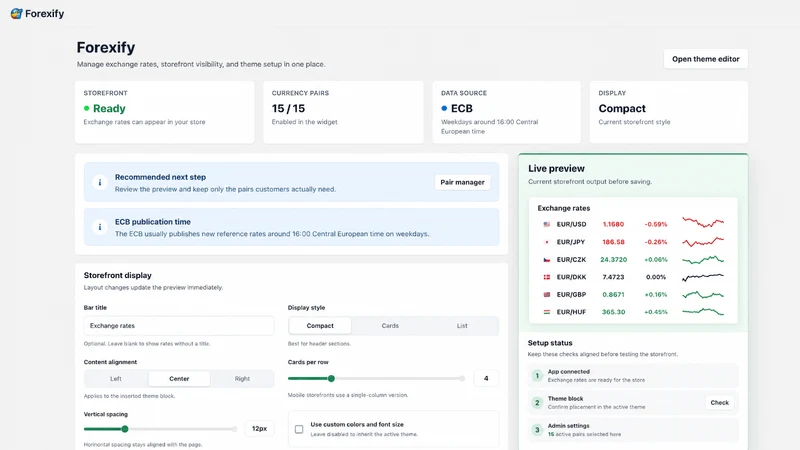
Task: Click the Cards per row slider handle
Action: point(331,379)
